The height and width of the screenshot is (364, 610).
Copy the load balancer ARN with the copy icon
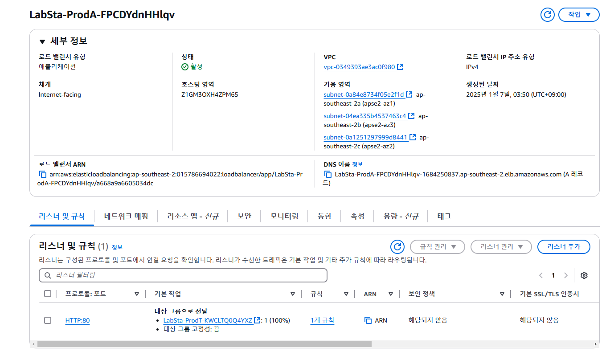[43, 175]
